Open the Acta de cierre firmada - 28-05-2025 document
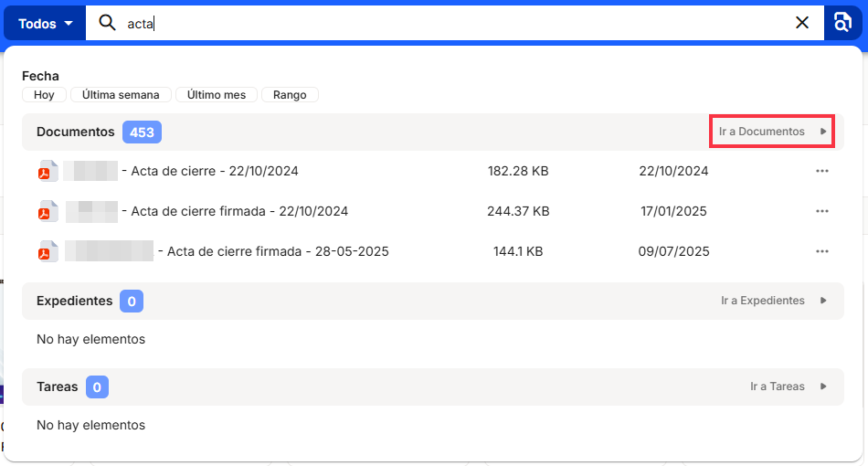 (278, 251)
